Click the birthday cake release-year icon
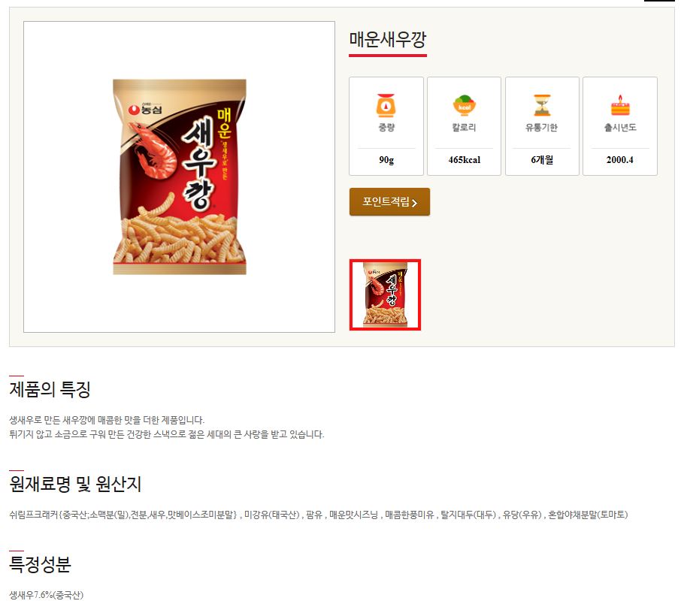Screen dimensions: 684x616 click(620, 105)
